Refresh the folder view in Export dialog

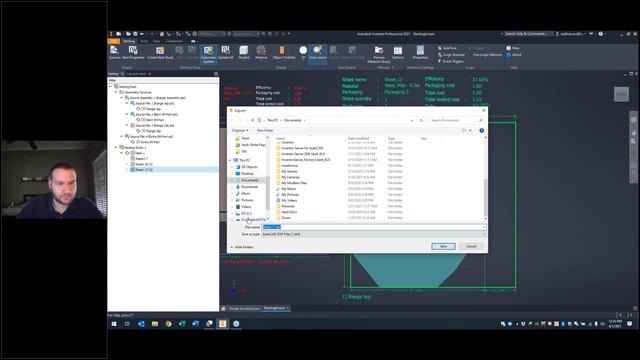click(x=421, y=120)
